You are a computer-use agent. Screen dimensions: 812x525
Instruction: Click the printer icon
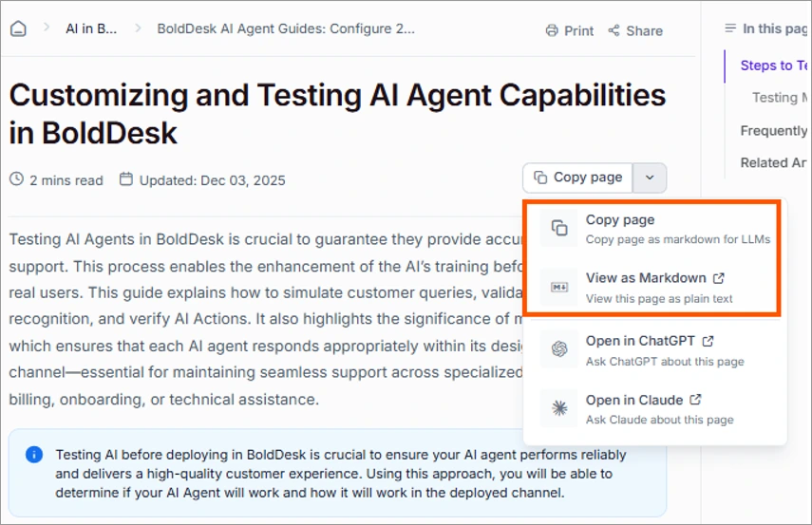pyautogui.click(x=552, y=30)
